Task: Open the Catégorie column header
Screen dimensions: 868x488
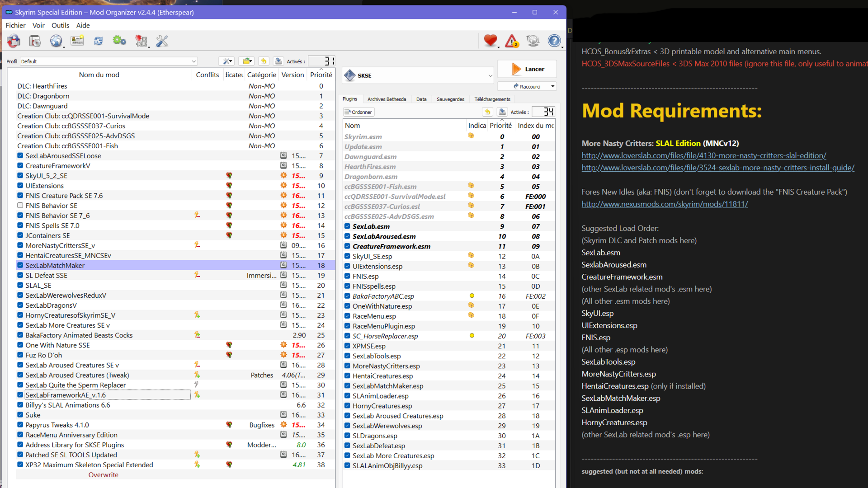Action: (261, 75)
